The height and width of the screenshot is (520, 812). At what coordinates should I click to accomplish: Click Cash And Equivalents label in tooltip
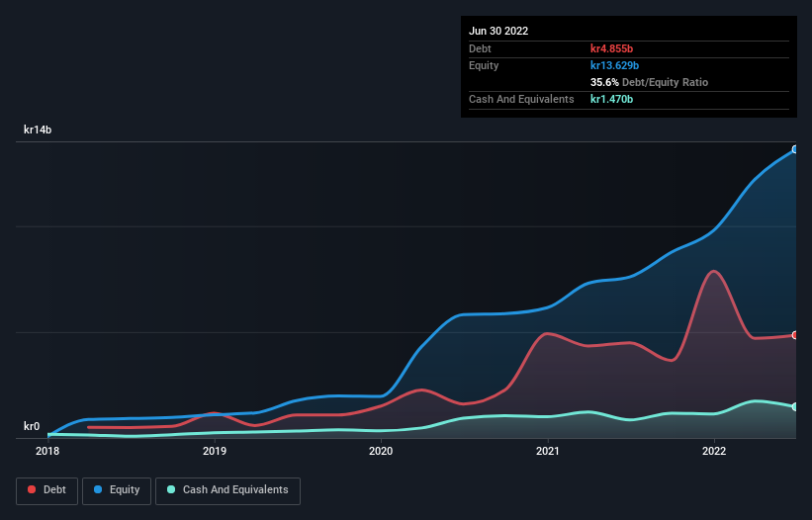521,99
